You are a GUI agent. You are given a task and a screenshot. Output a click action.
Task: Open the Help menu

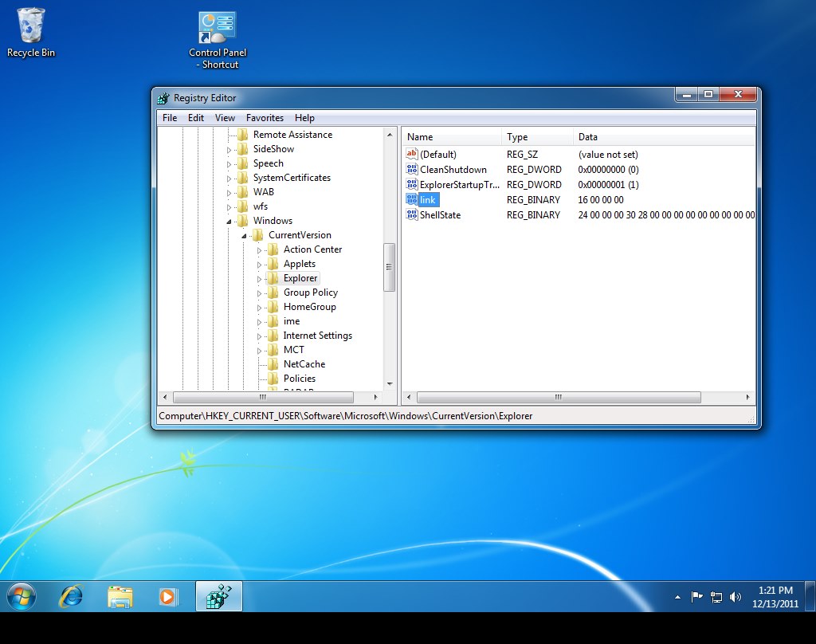304,118
